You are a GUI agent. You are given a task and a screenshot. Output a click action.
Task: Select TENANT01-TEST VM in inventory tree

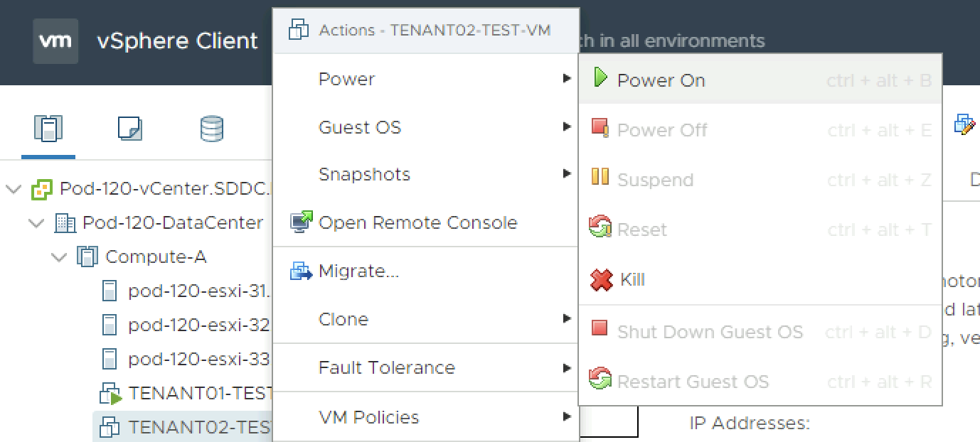point(199,392)
